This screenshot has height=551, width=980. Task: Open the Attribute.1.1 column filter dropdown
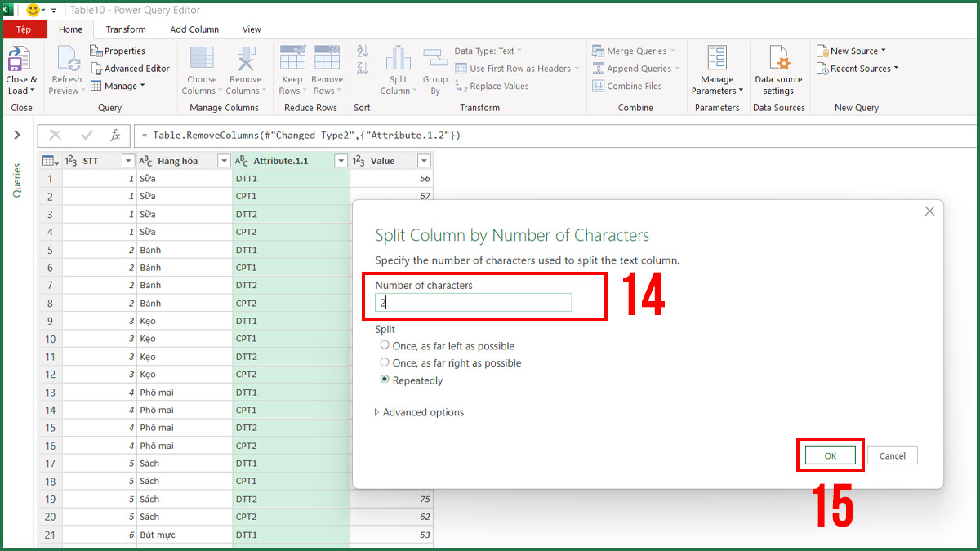[341, 161]
